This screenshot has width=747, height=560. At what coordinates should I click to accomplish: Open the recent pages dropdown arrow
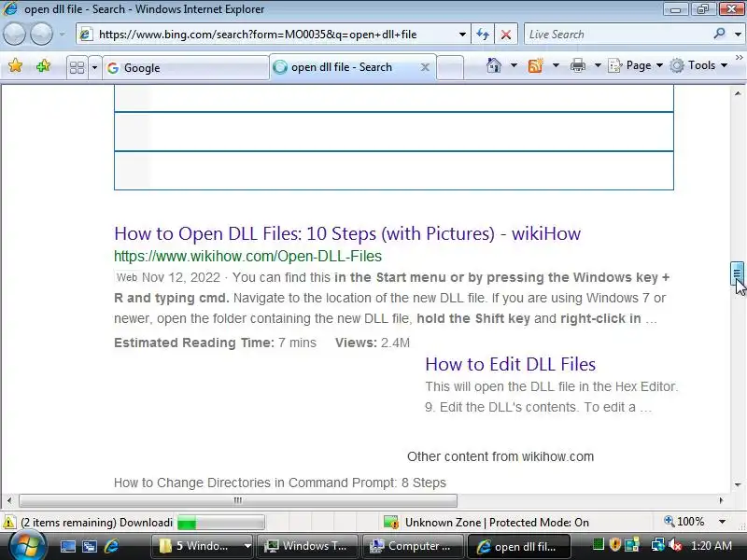(x=62, y=35)
